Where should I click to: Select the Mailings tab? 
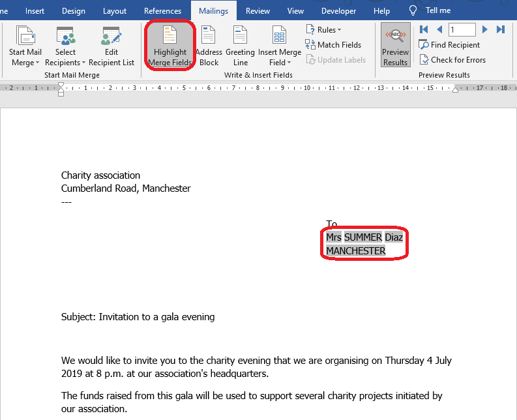point(214,11)
